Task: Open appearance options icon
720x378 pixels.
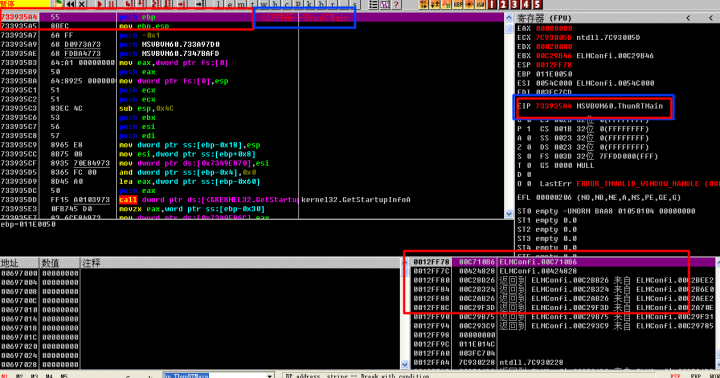Action: click(384, 5)
